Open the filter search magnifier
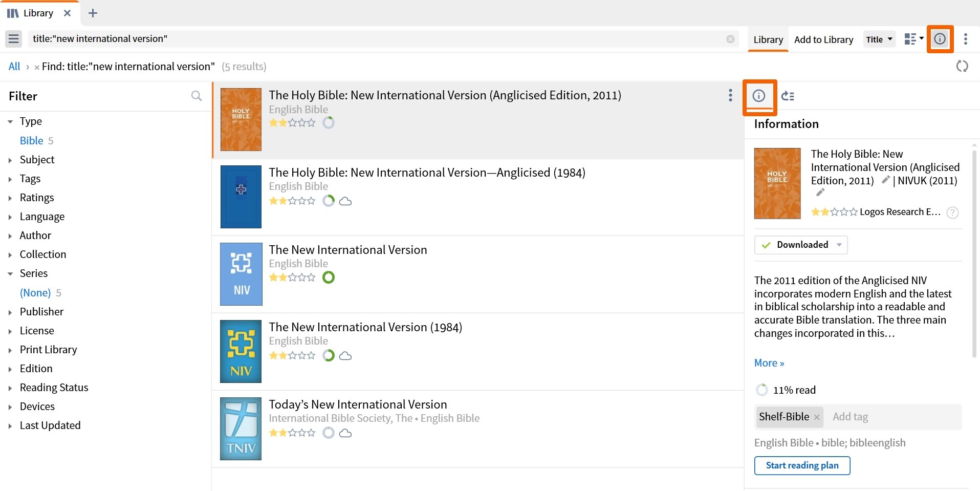 (x=197, y=96)
